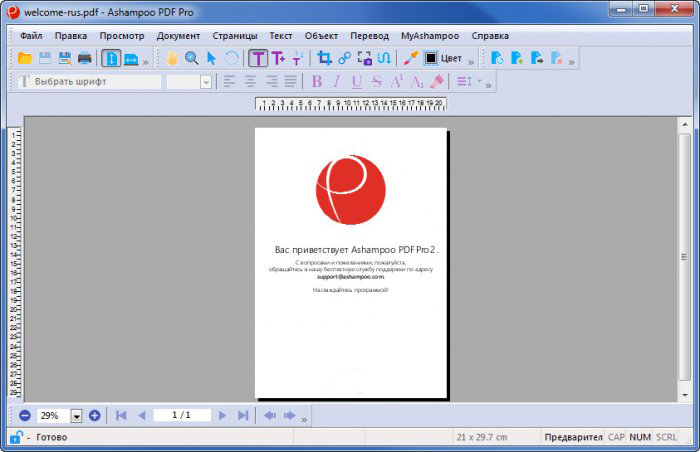Pick the Eyedropper color tool

[410, 59]
